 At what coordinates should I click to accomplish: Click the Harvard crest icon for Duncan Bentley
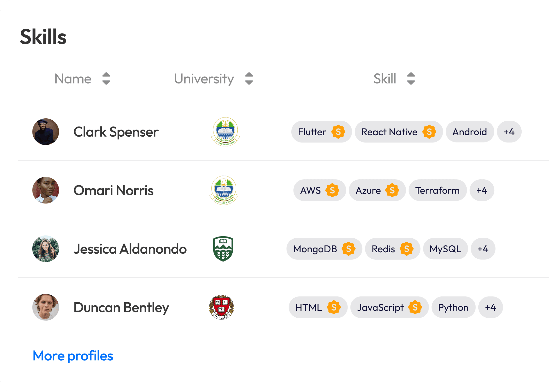point(221,308)
